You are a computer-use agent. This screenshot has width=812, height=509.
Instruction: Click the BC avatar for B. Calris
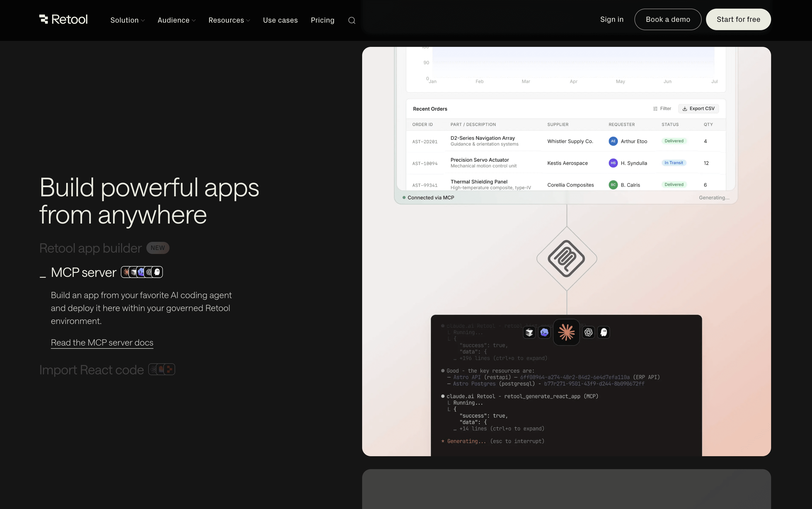click(x=613, y=185)
